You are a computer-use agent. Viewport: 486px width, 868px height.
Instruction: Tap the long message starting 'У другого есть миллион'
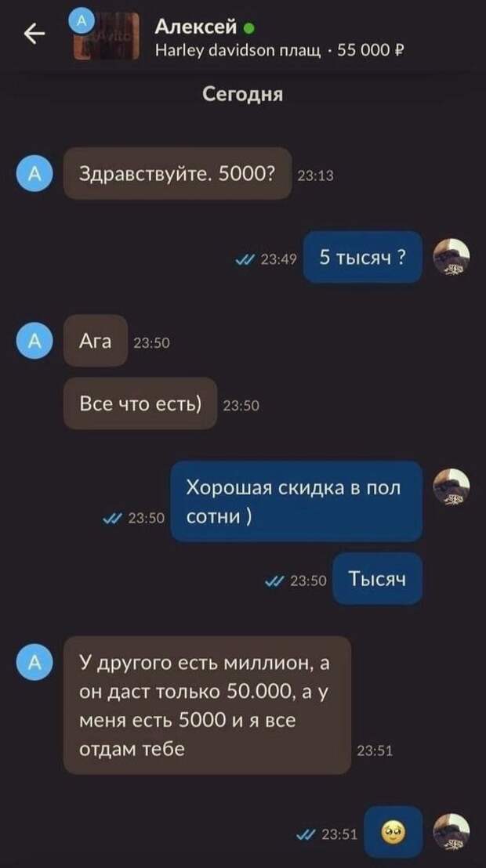207,705
